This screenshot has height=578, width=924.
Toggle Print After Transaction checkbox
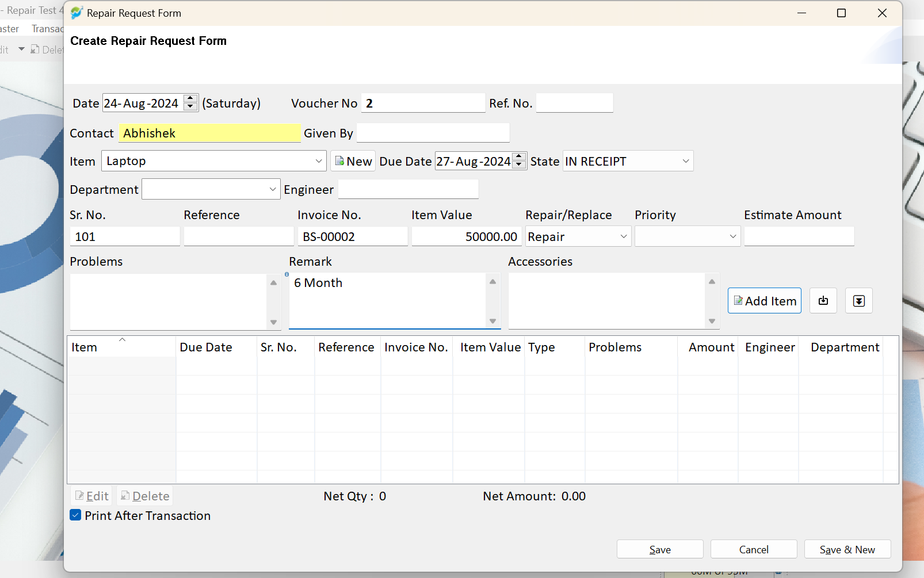coord(75,515)
